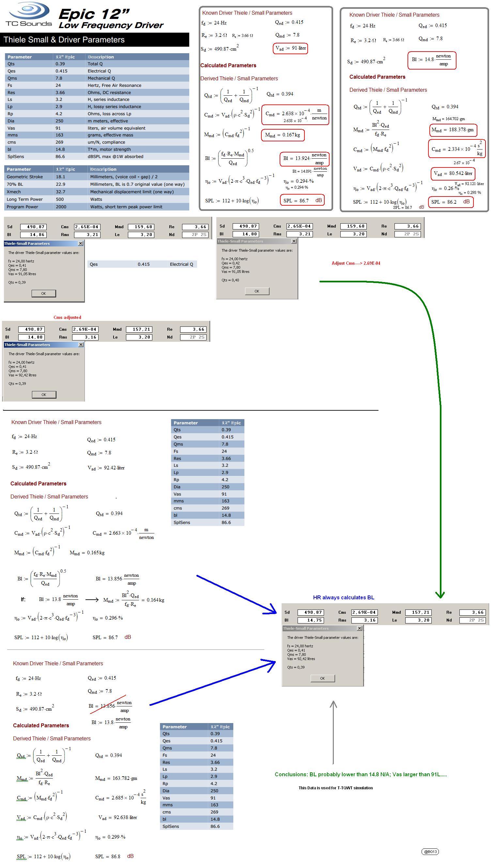494x868 pixels.
Task: Click 'This Data is used for T-TQWT simulation'
Action: point(335,788)
